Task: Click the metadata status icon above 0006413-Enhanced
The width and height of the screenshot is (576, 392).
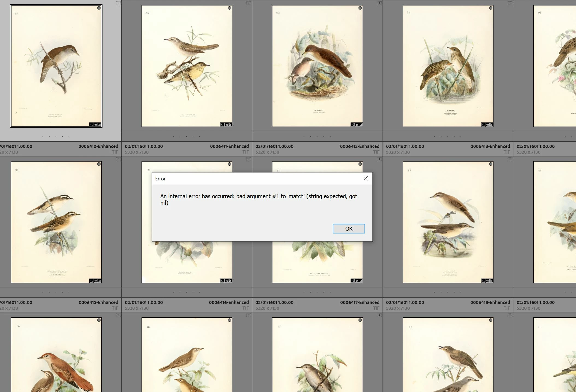Action: click(x=510, y=3)
